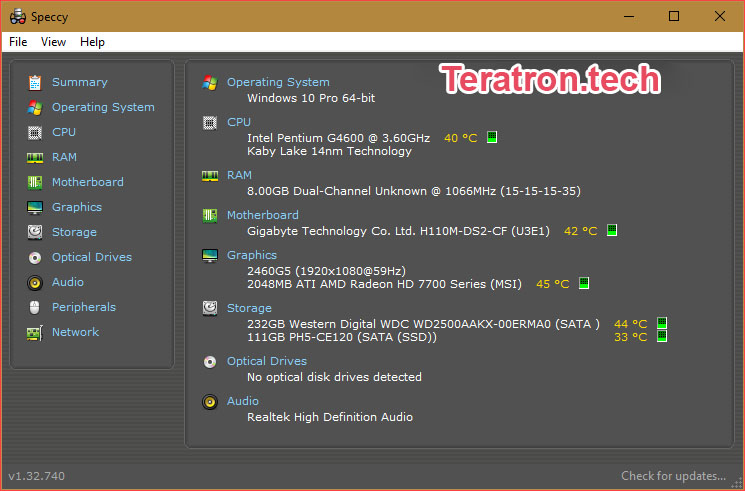Open the Help menu
This screenshot has height=491, width=745.
92,42
